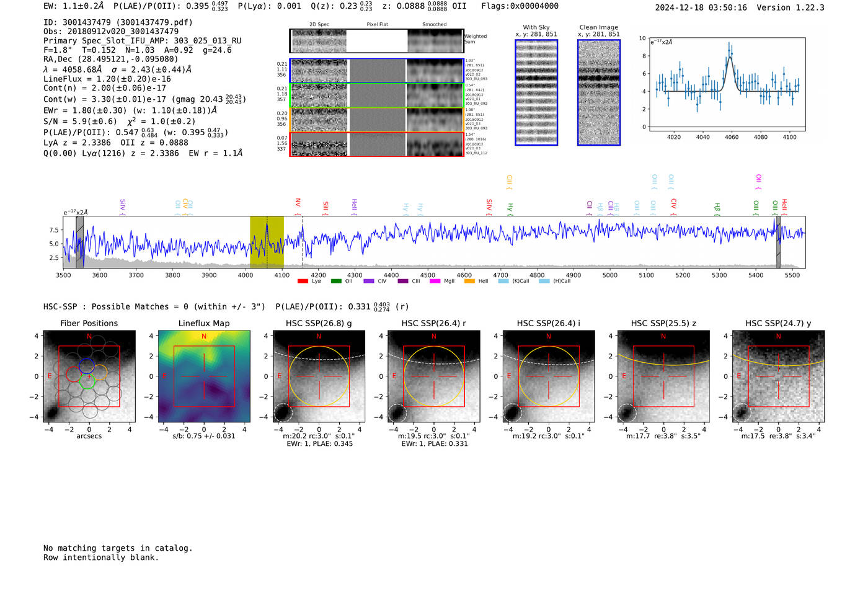This screenshot has height=591, width=868.
Task: Click the gray hatched bar near 3550
Action: [80, 242]
